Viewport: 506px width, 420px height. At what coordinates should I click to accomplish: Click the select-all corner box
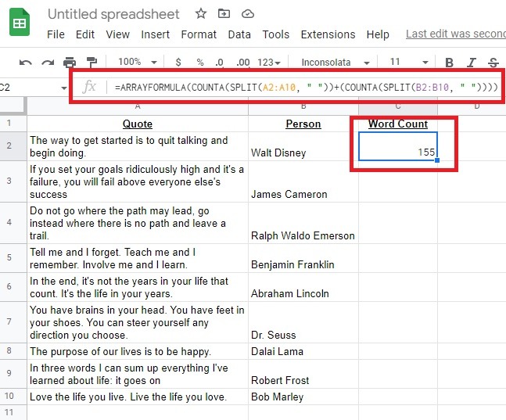tap(13, 106)
